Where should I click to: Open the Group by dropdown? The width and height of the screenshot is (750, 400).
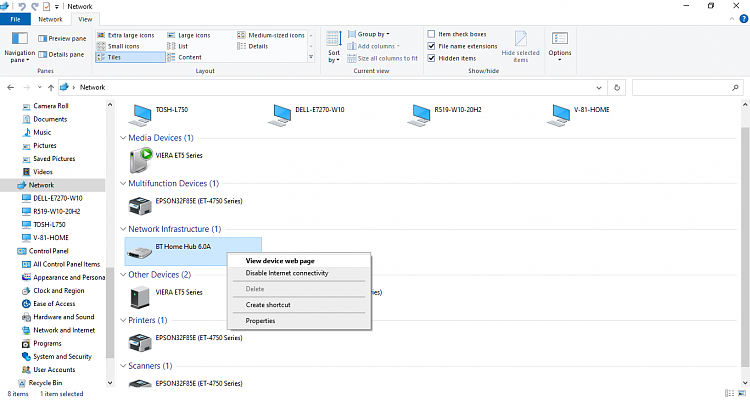pos(369,34)
